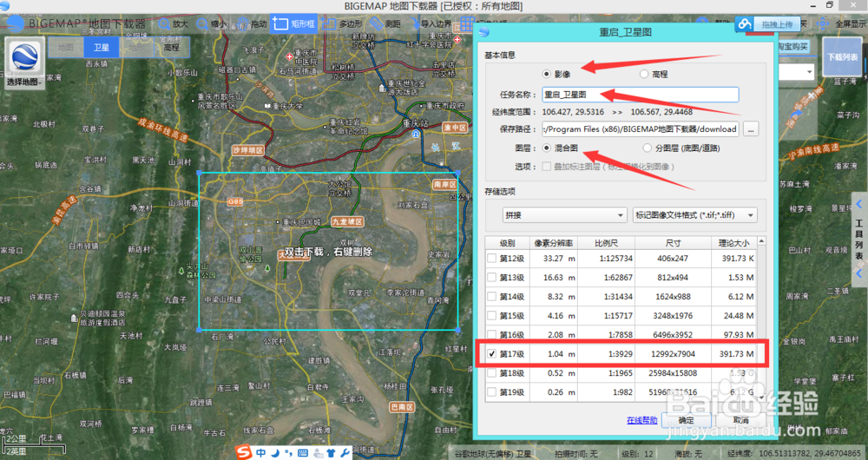This screenshot has width=868, height=460.
Task: Select the 影像 radio button
Action: 547,74
